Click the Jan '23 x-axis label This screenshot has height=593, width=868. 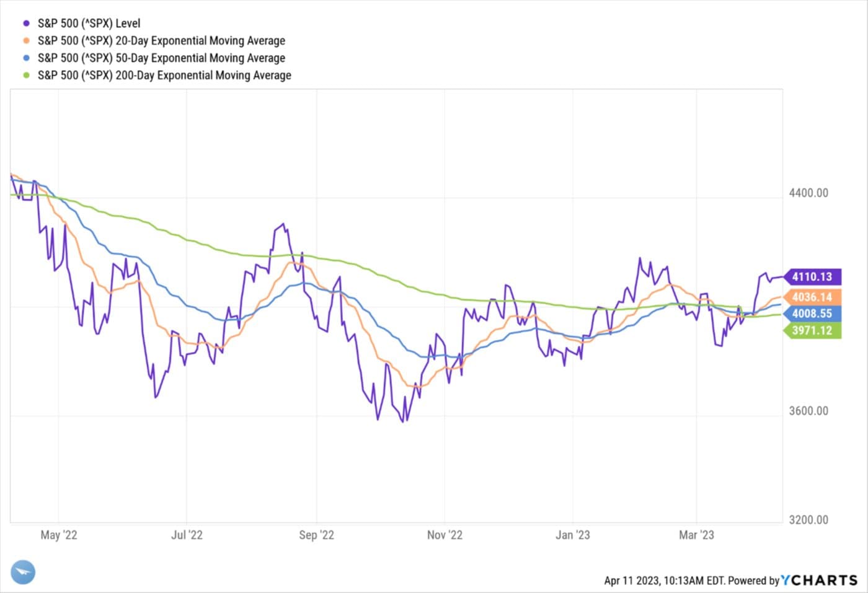coord(573,535)
